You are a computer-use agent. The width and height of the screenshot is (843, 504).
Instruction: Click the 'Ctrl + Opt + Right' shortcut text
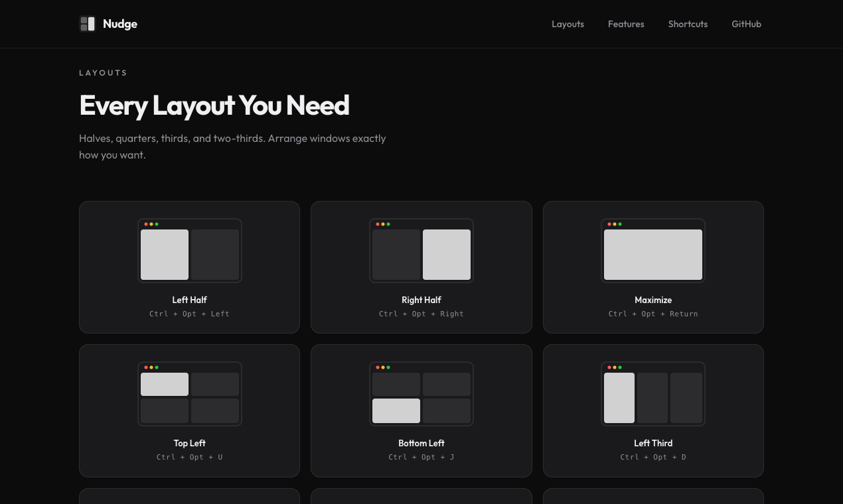421,314
